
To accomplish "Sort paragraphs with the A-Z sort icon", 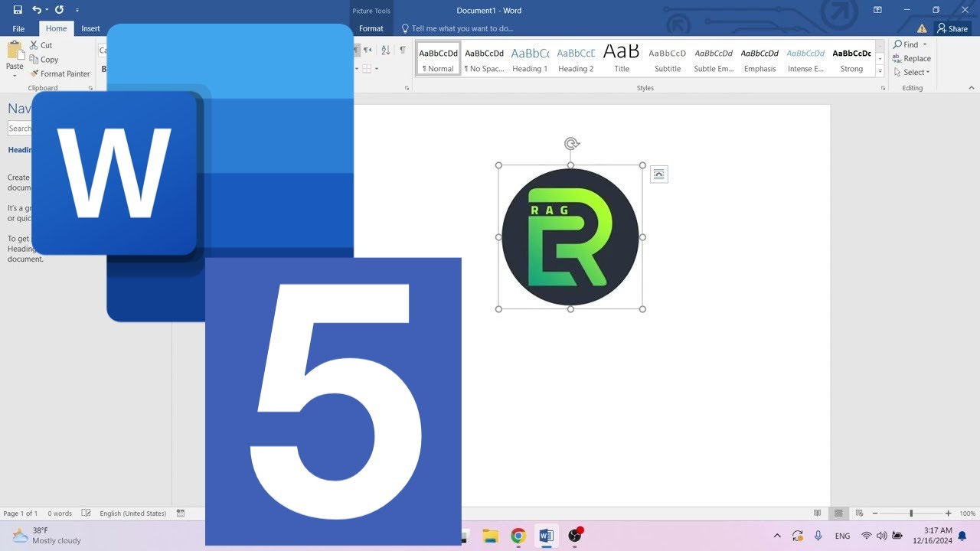I will click(x=385, y=50).
